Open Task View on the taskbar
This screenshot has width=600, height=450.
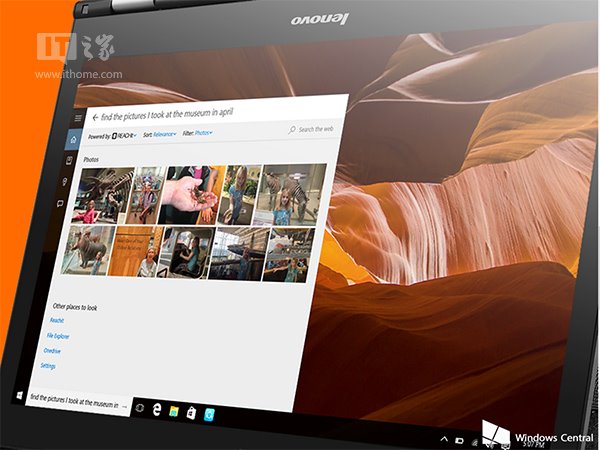[x=140, y=407]
